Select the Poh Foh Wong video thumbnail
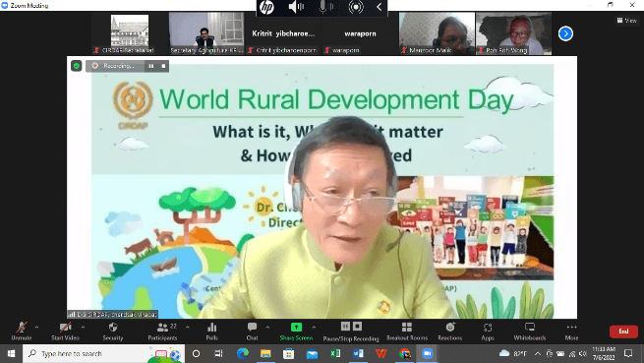 pos(514,33)
